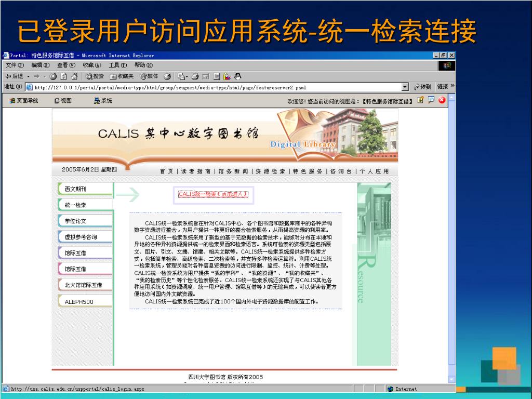This screenshot has width=532, height=399.
Task: Open the 收藏(A) menu
Action: tap(91, 65)
